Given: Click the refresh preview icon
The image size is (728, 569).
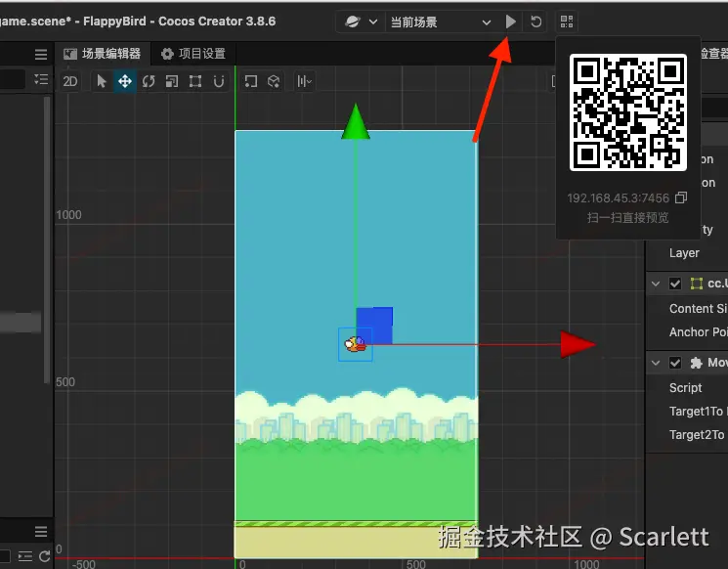Looking at the screenshot, I should coord(535,22).
